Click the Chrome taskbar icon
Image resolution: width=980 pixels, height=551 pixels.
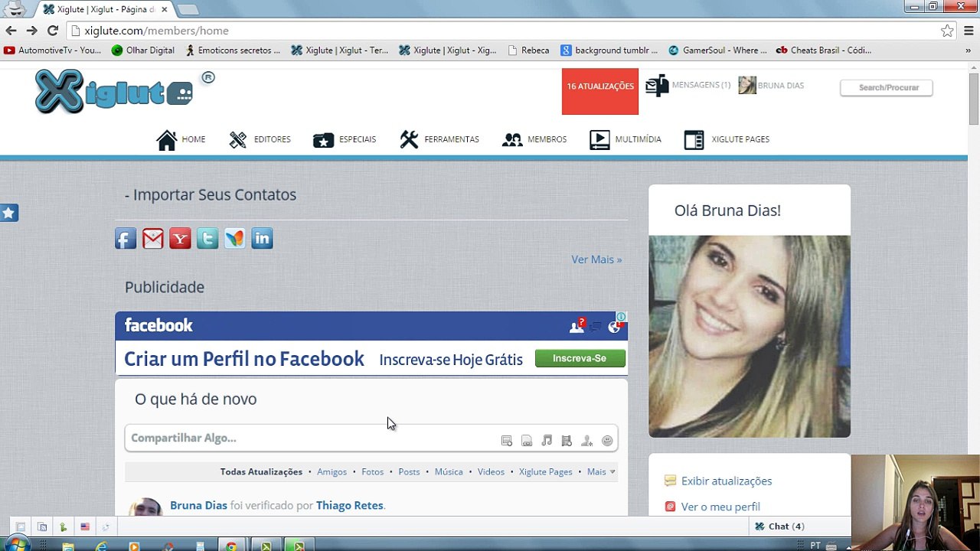[230, 546]
